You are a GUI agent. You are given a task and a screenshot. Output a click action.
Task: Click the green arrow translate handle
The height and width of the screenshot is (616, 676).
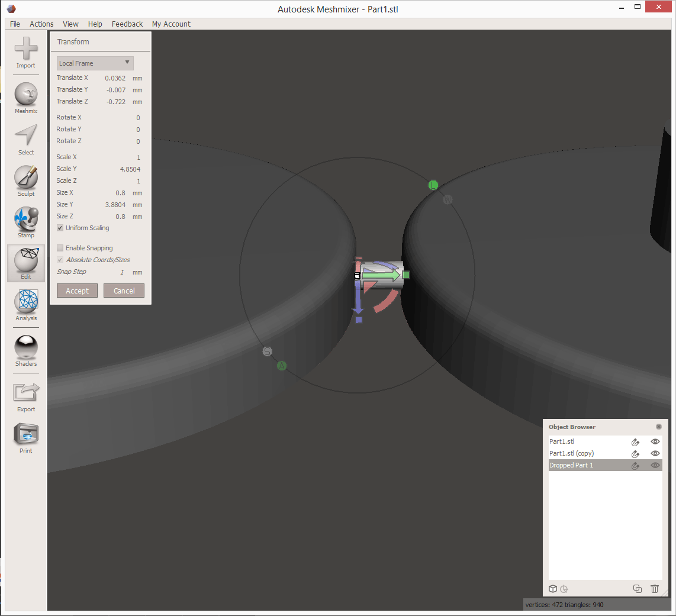pos(381,275)
